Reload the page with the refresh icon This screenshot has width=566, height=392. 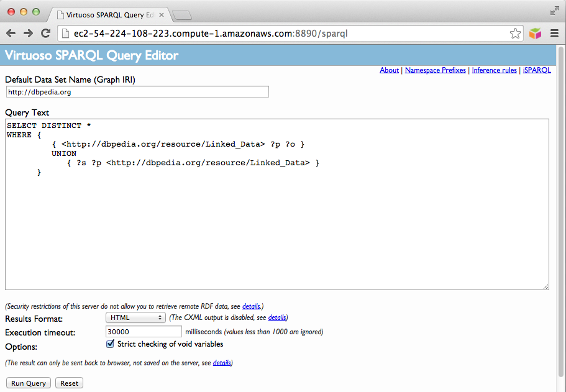tap(45, 34)
